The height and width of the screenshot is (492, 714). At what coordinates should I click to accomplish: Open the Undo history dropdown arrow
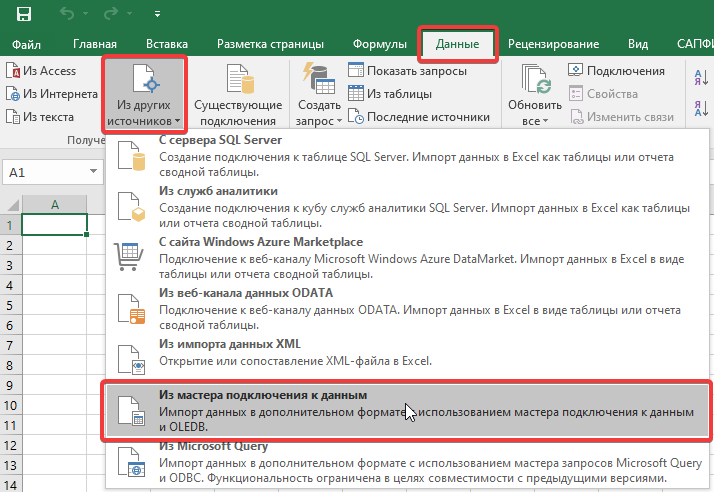[x=86, y=14]
